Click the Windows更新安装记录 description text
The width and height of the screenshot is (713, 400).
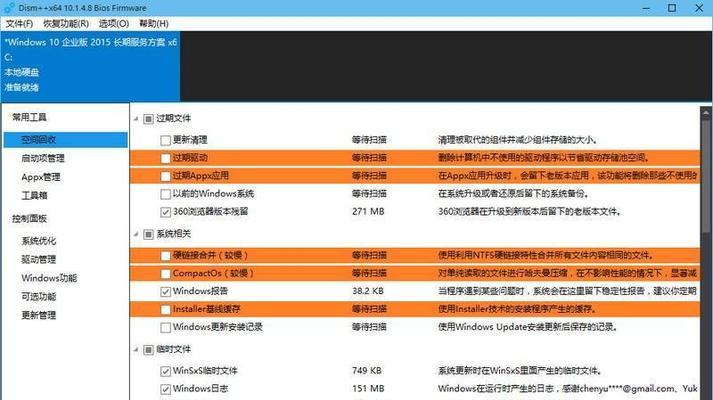[527, 327]
